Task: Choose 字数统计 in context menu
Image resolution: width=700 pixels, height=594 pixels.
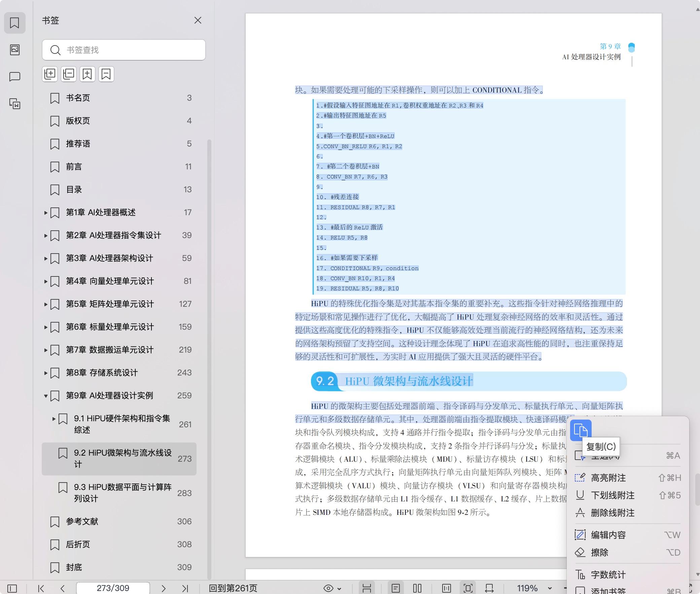Action: pos(608,574)
